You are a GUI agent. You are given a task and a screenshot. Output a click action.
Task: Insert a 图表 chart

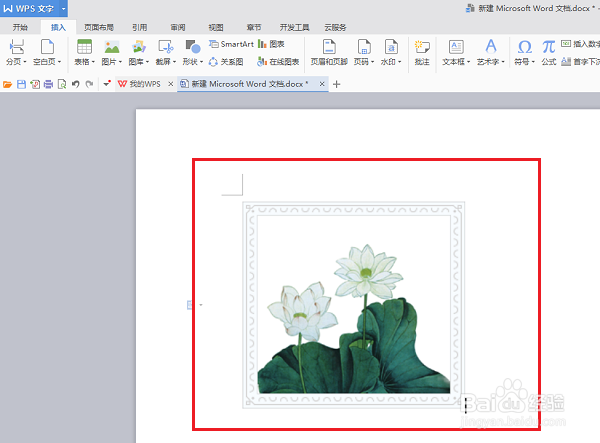point(271,44)
